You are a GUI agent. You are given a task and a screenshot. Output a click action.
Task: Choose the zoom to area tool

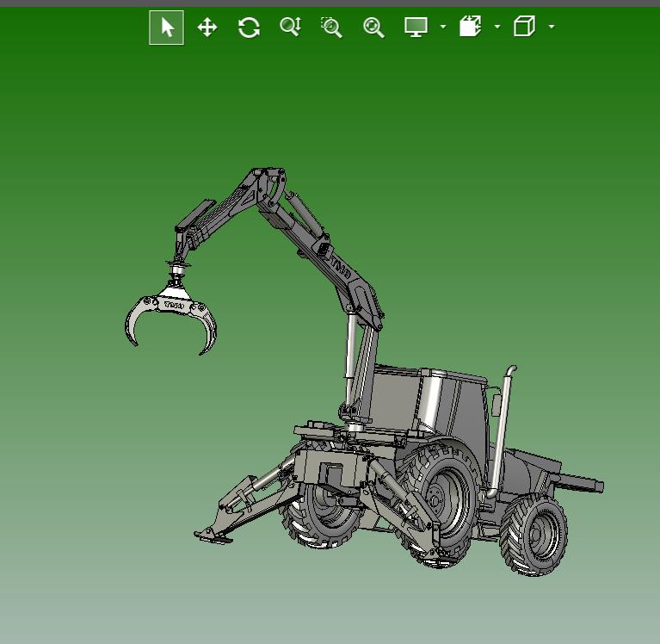point(331,28)
